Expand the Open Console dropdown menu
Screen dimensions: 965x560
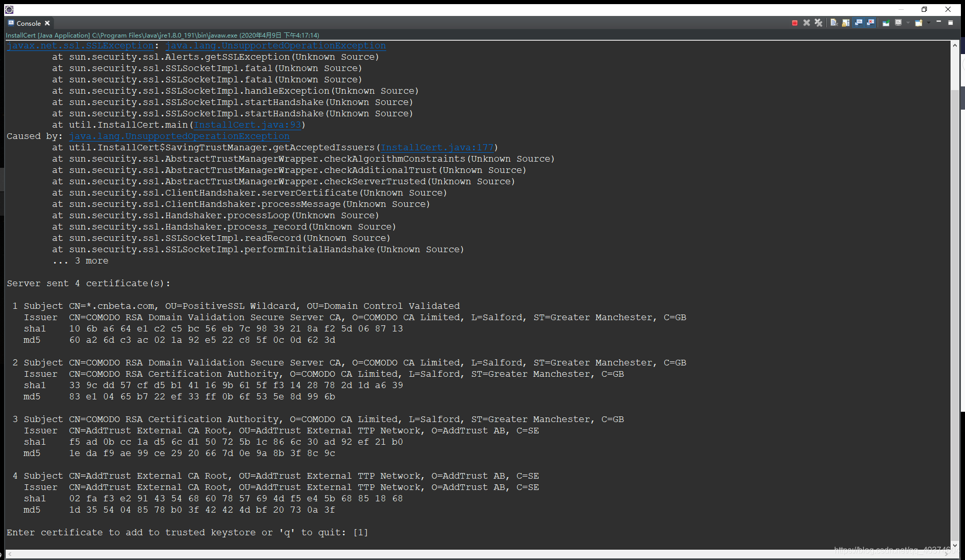click(x=928, y=23)
